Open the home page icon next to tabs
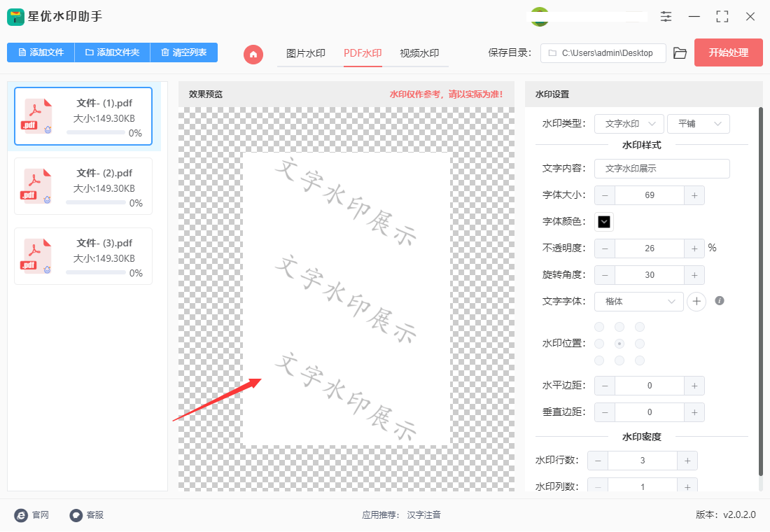The width and height of the screenshot is (770, 532). 253,55
